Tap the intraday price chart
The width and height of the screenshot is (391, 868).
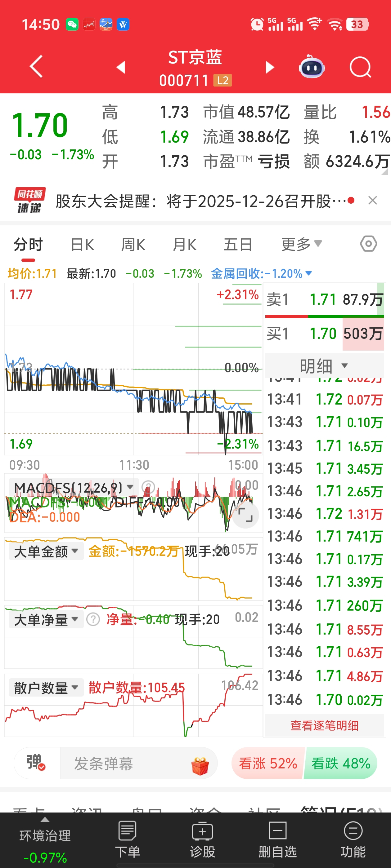point(133,369)
